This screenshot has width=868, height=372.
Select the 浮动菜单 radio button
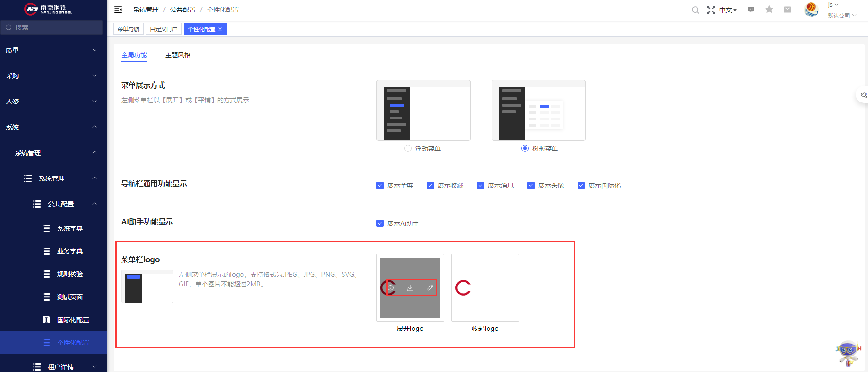408,148
